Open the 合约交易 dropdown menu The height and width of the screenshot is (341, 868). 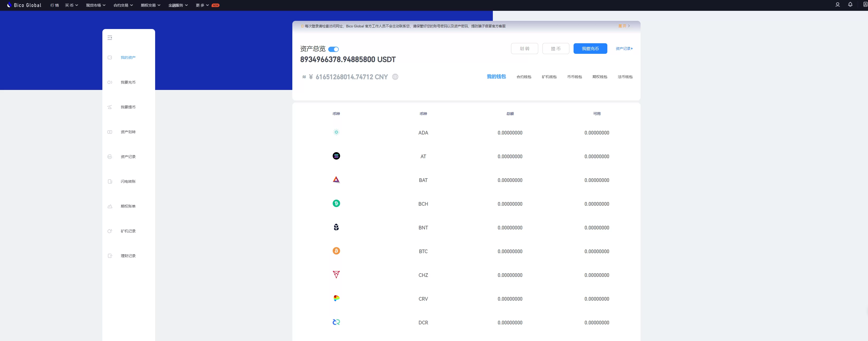[123, 5]
